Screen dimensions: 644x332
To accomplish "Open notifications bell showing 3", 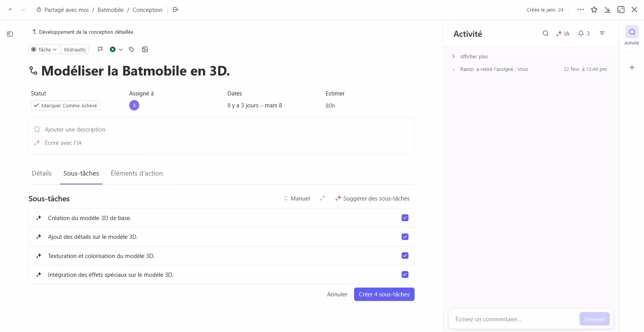I will click(x=583, y=33).
